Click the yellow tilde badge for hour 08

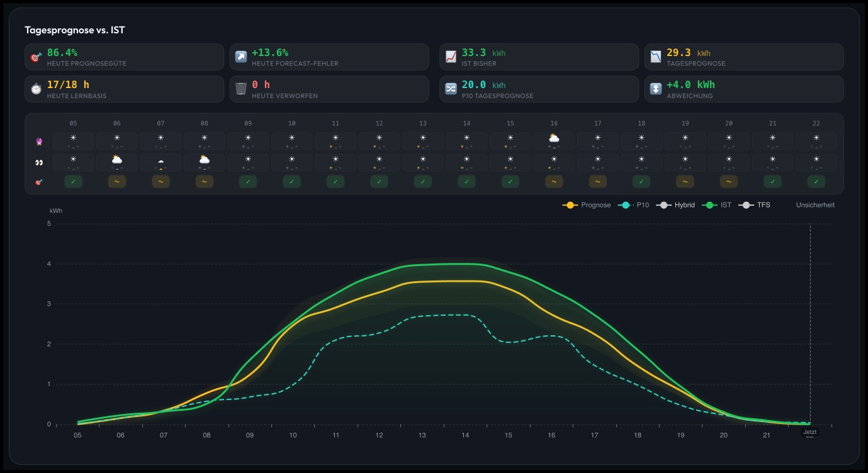coord(205,181)
